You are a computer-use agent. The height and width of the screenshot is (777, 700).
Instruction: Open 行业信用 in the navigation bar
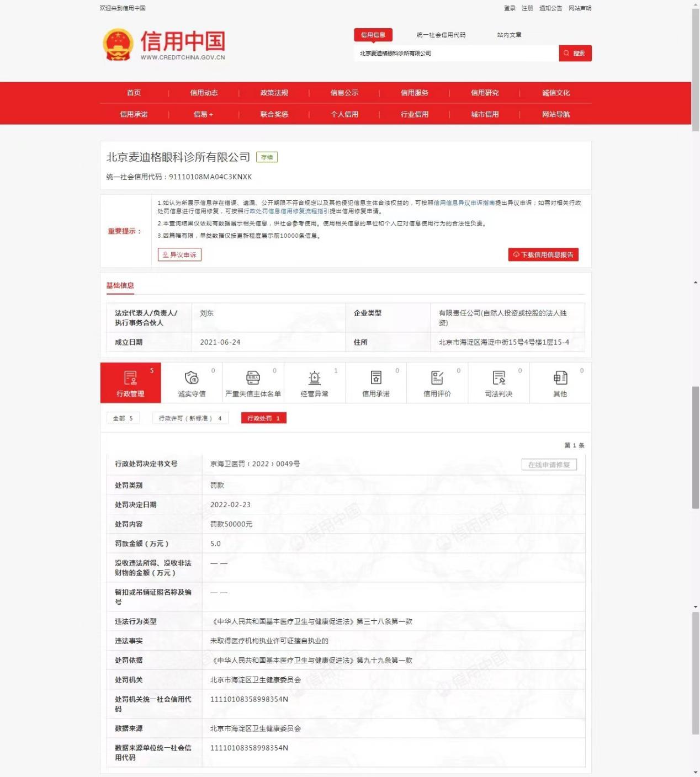coord(414,114)
